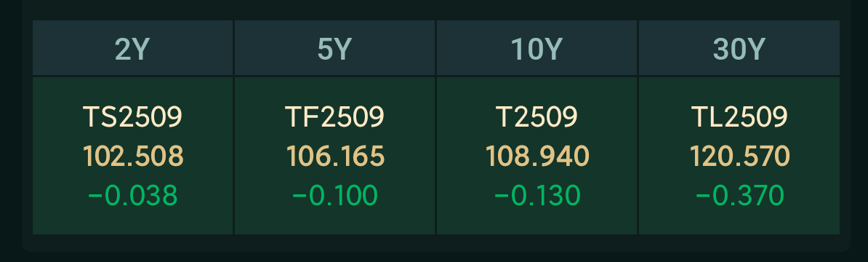Select the 30Y futures quote cell
This screenshot has height=262, width=868.
click(x=739, y=156)
